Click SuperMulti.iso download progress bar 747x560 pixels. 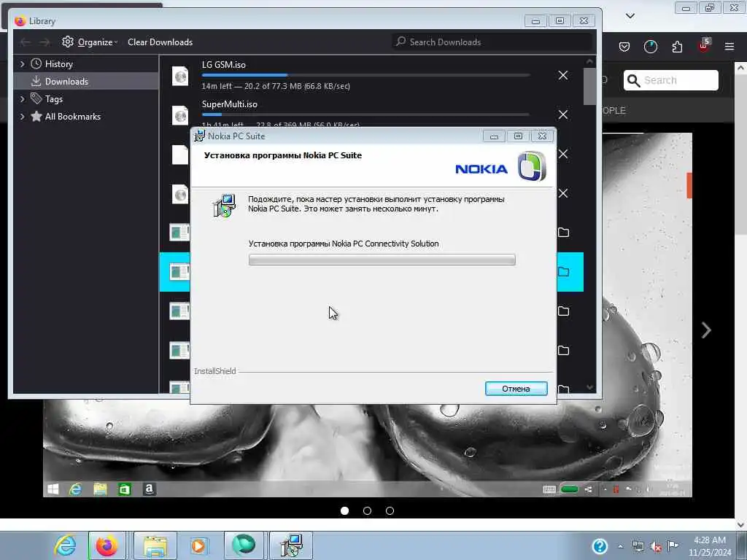pos(366,114)
